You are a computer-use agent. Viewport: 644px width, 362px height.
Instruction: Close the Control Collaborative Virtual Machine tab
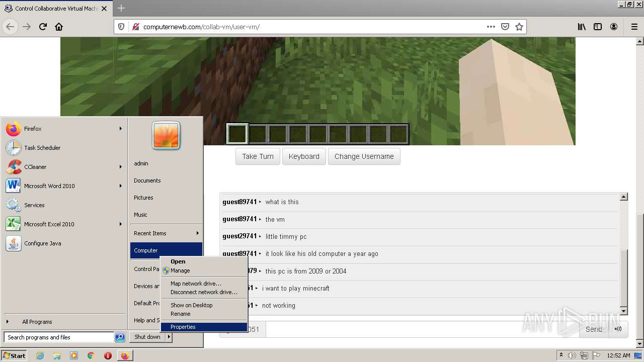tap(104, 9)
